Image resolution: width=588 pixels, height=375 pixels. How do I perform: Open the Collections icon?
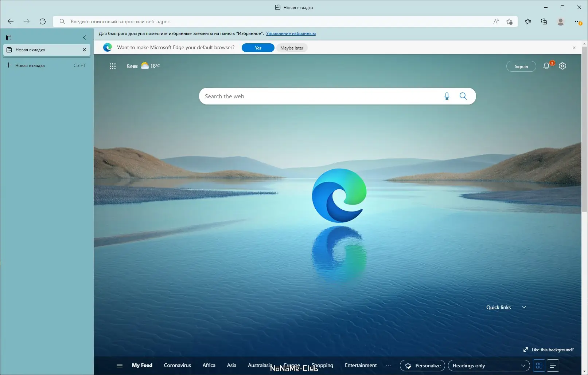pyautogui.click(x=544, y=21)
